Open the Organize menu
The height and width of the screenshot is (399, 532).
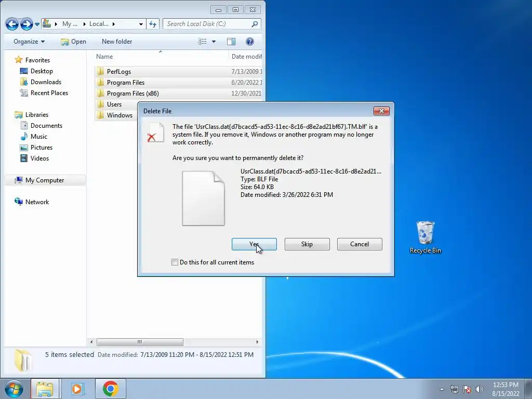tap(29, 42)
